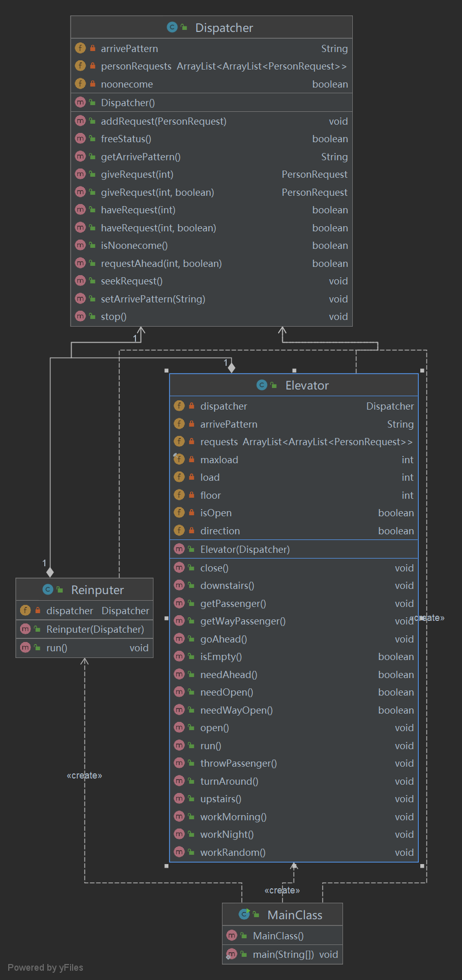
Task: Click the public icon beside main(String[])
Action: pyautogui.click(x=244, y=954)
